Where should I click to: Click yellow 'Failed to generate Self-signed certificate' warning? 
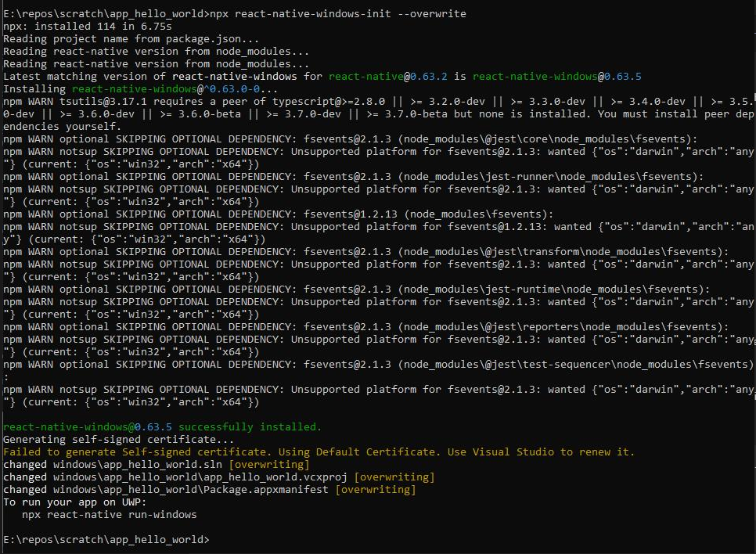point(319,451)
